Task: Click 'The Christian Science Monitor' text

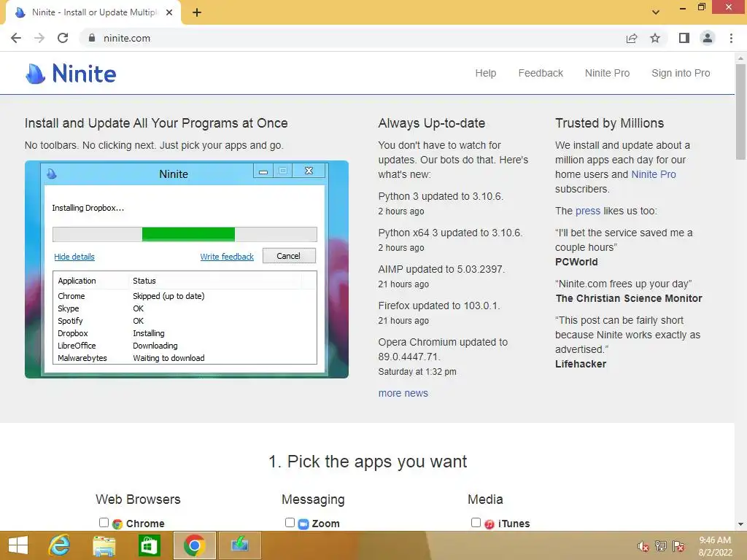Action: click(629, 298)
